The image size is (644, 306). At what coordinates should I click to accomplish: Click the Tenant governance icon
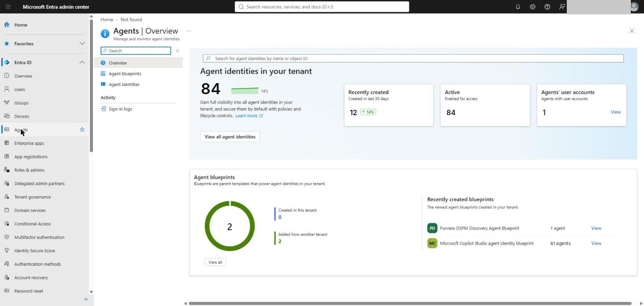click(x=7, y=197)
